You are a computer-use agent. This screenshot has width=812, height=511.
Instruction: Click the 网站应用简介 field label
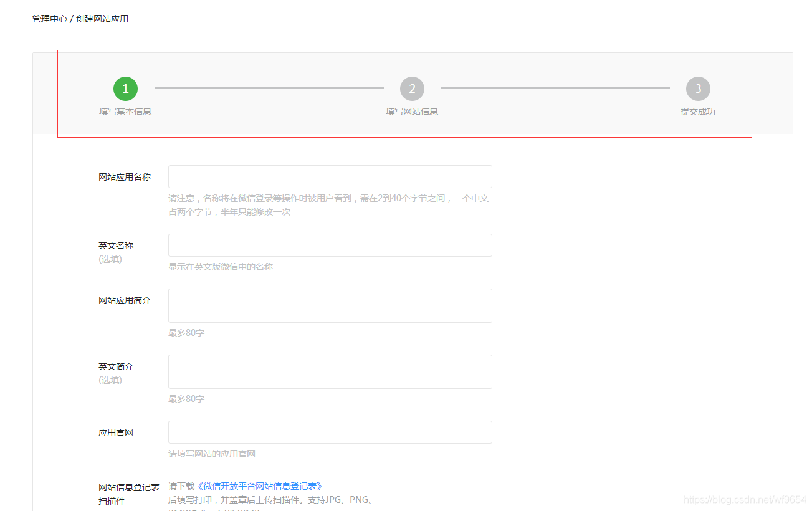coord(125,300)
